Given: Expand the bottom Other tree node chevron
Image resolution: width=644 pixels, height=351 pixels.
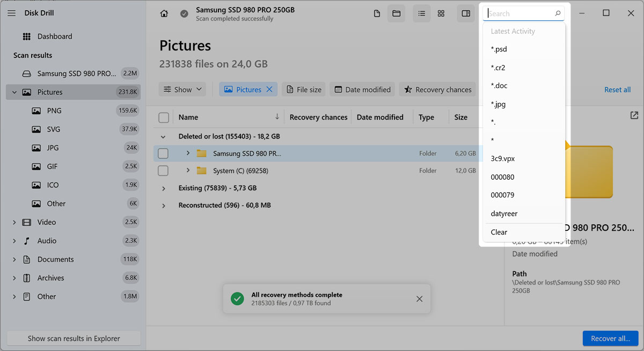Looking at the screenshot, I should point(14,296).
